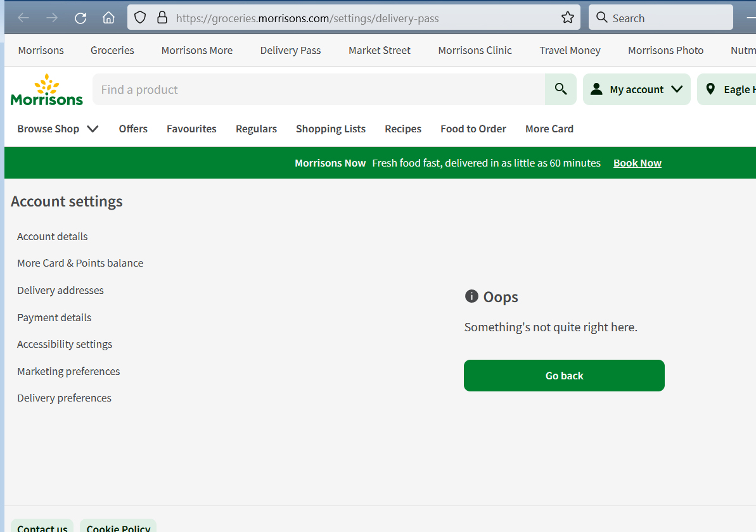This screenshot has height=532, width=756.
Task: Click the Morrisons logo
Action: 47,90
